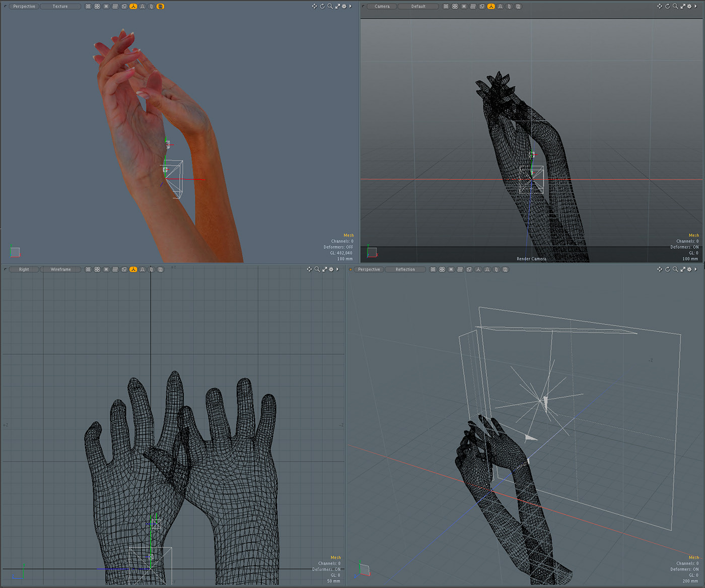Click the rotate view icon in Camera viewport
This screenshot has width=705, height=588.
667,7
